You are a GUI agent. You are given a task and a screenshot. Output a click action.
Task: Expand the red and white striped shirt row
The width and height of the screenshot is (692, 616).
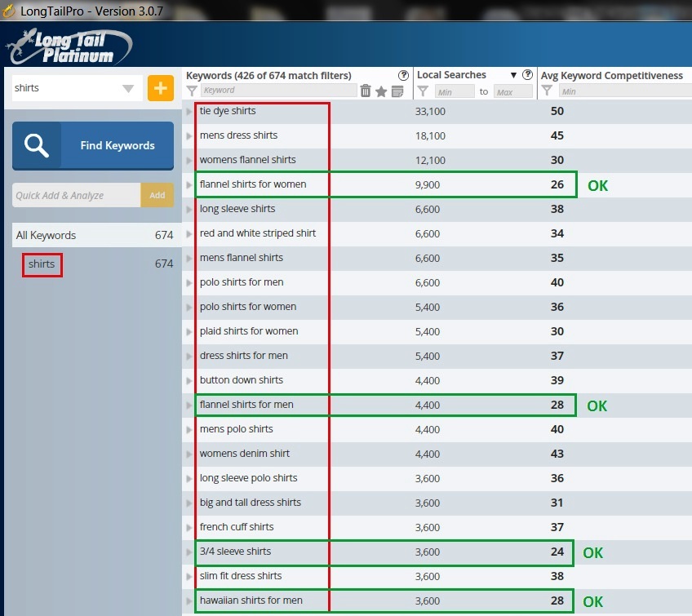(189, 234)
